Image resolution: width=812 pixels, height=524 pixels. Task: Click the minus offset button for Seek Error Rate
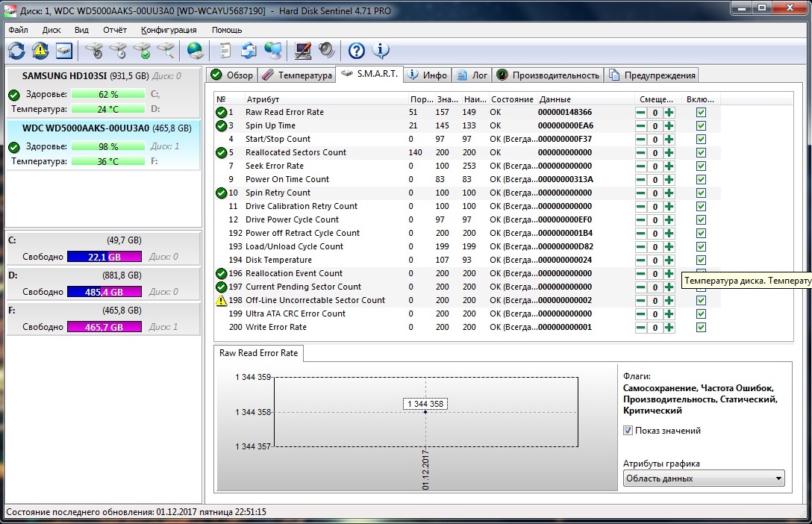641,166
